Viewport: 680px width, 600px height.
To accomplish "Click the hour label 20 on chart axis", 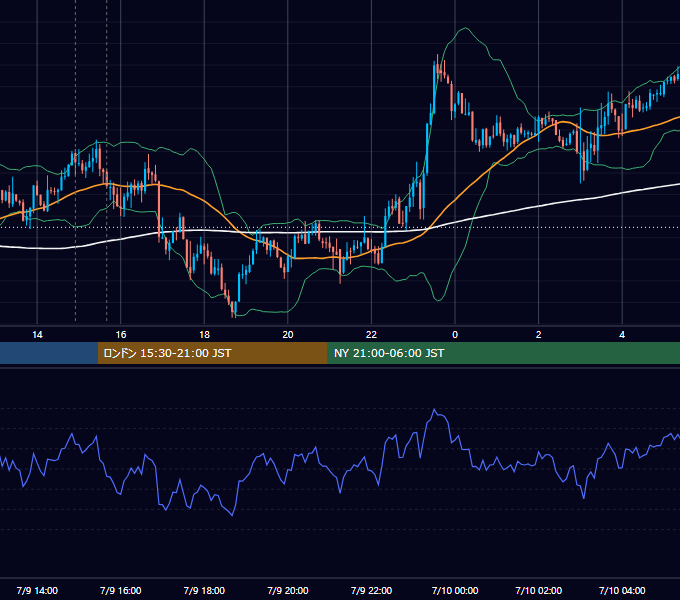I will click(288, 335).
